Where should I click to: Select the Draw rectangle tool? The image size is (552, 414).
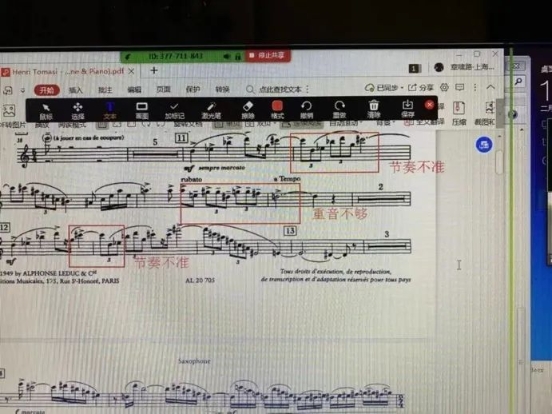pos(142,111)
